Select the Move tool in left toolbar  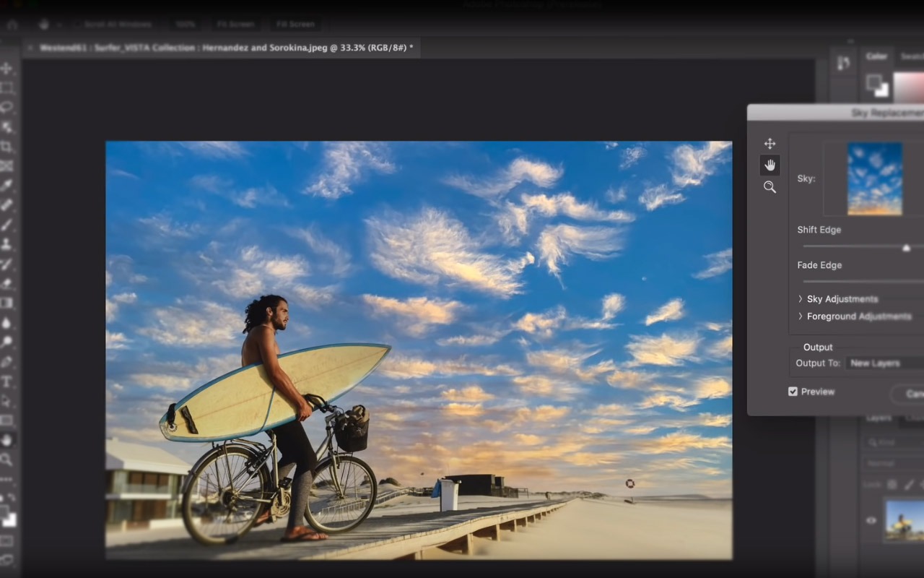point(6,69)
